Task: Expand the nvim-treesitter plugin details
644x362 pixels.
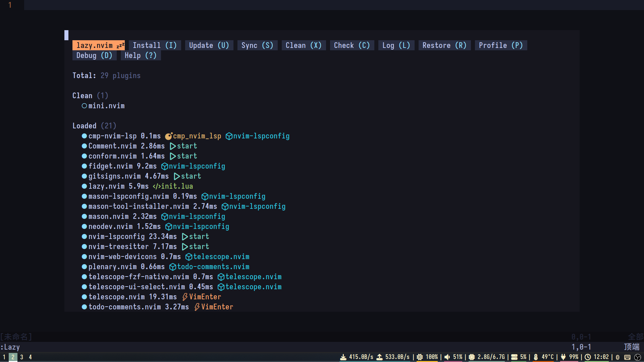Action: (118, 247)
